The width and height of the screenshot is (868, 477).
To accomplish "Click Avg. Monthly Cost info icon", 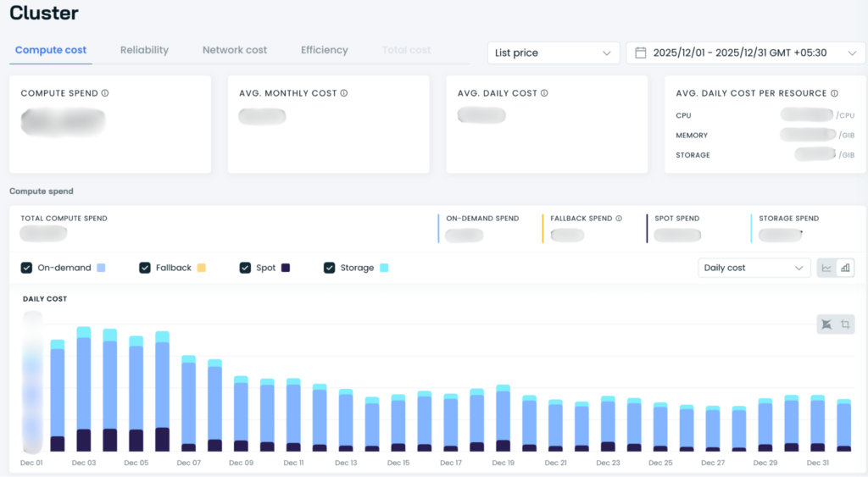I will tap(344, 93).
